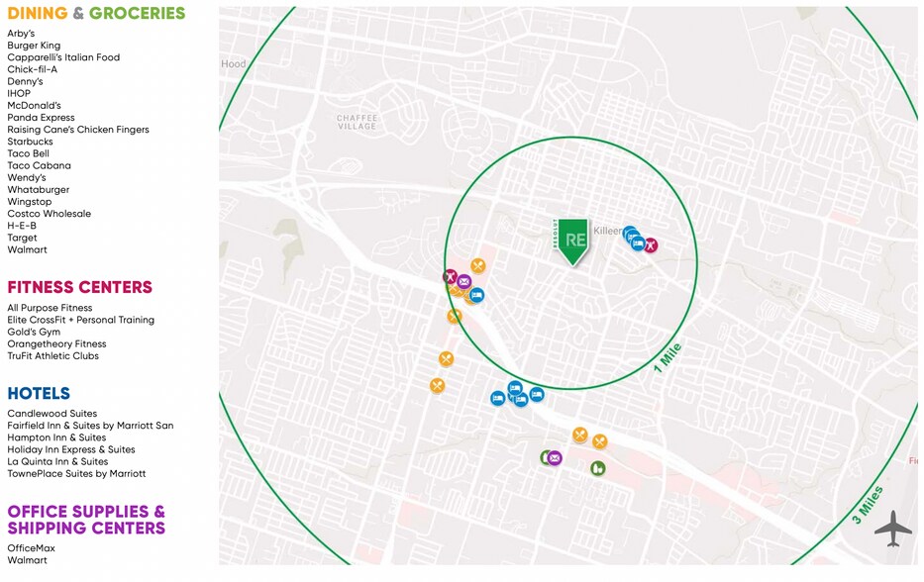This screenshot has height=582, width=924.
Task: Select OfficeMax in the list
Action: pyautogui.click(x=31, y=548)
